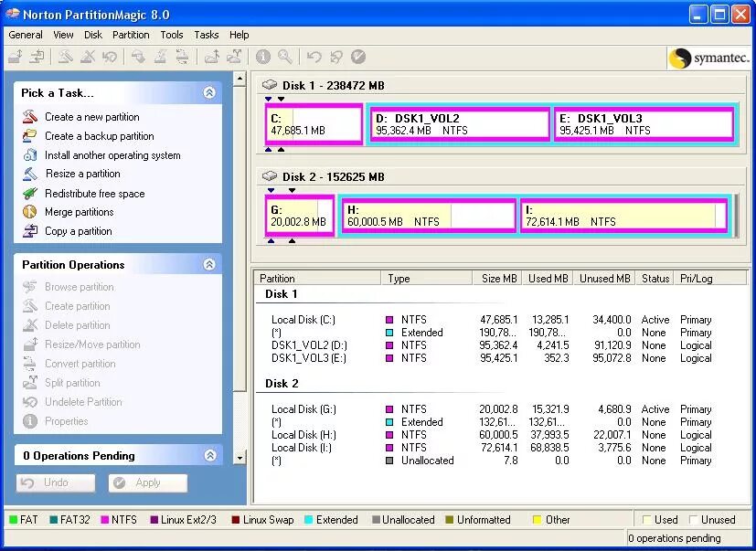
Task: Select the D: DSK1_VOL2 partition block
Action: [460, 124]
